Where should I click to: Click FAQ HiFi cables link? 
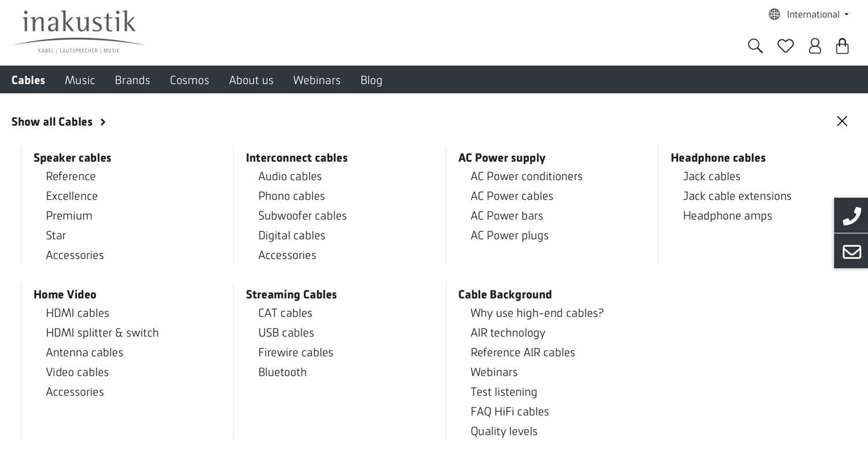[x=510, y=411]
